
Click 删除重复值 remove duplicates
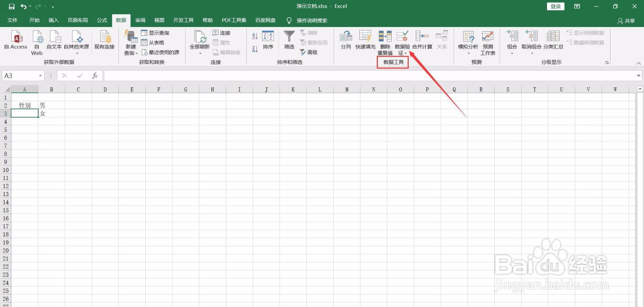[x=385, y=43]
